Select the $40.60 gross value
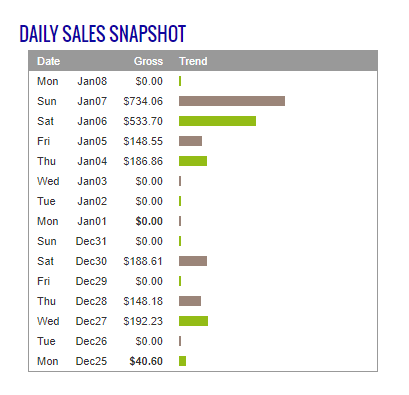This screenshot has height=395, width=409. click(146, 361)
